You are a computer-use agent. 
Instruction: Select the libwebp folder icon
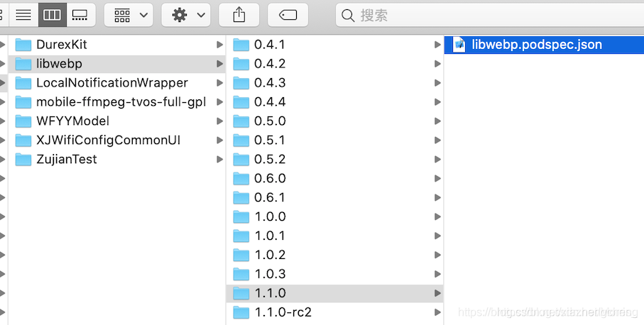point(23,64)
